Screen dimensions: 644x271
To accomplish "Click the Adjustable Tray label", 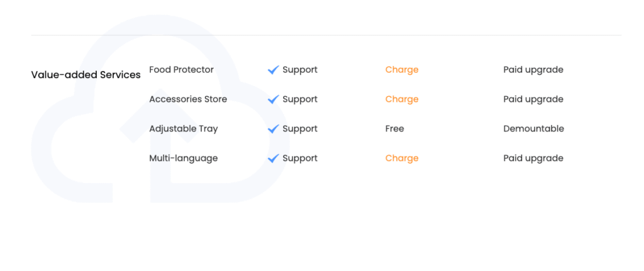I will [184, 129].
